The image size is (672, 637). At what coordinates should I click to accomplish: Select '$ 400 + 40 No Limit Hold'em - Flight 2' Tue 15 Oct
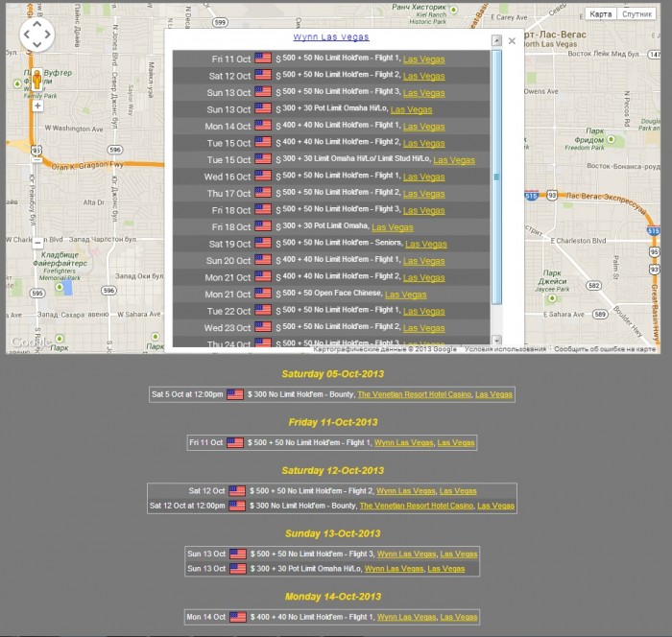(339, 142)
